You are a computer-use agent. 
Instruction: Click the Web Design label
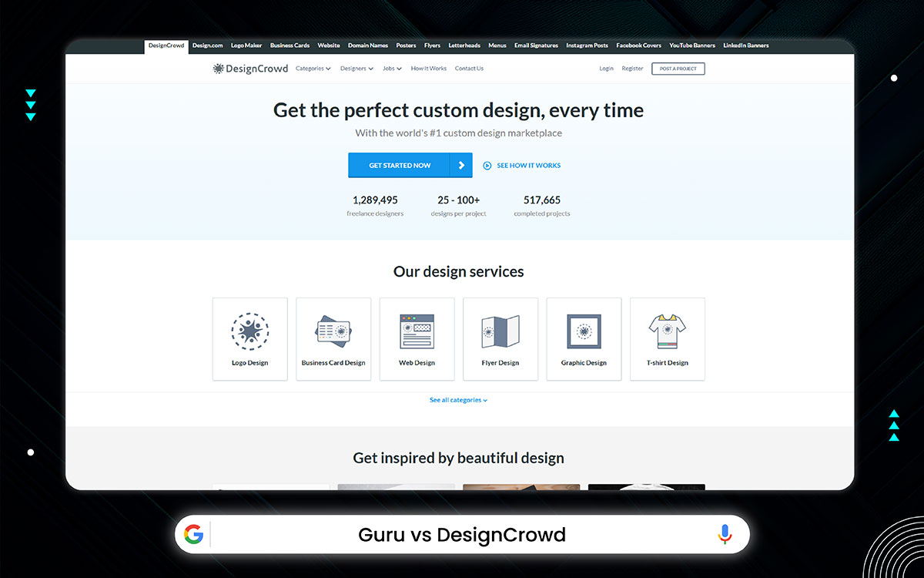tap(417, 363)
